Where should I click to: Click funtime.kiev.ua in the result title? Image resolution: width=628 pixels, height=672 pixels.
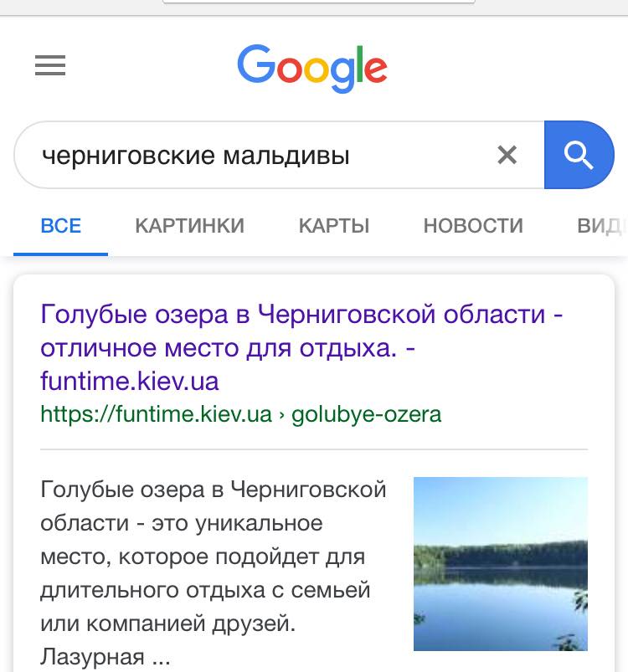[130, 382]
